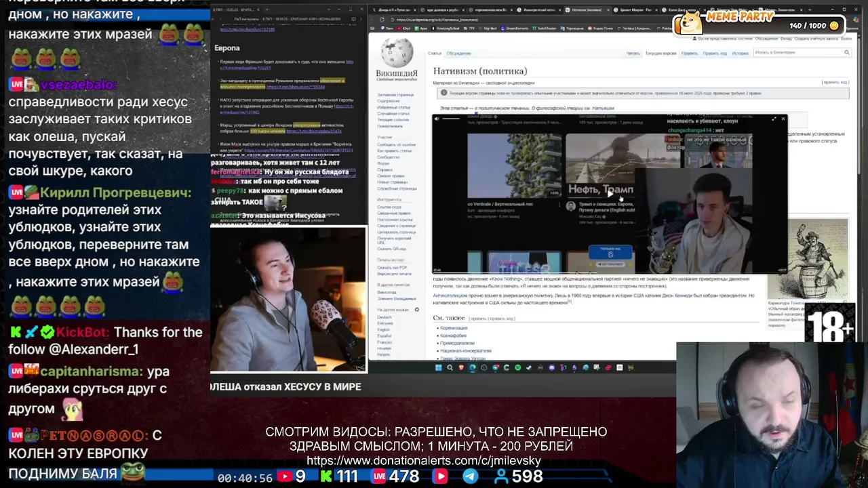This screenshot has width=868, height=488.
Task: Open the language settings gear in sidebar
Action: (416, 310)
